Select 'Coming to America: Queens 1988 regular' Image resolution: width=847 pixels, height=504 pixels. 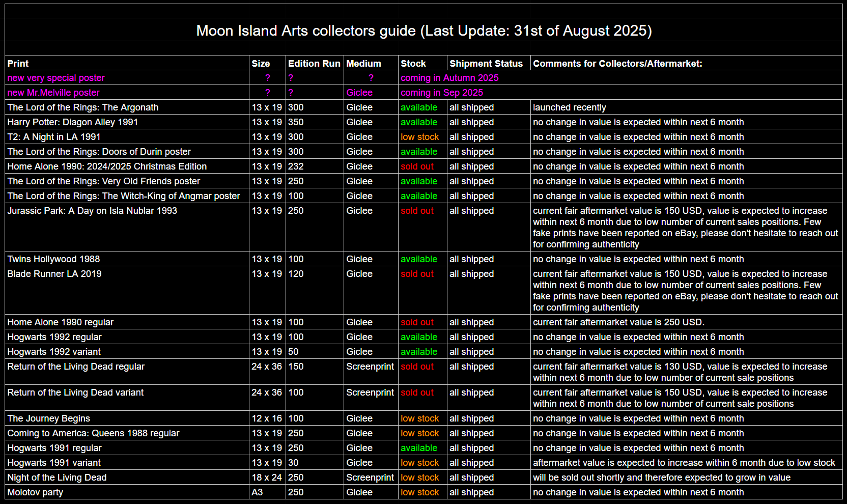point(93,433)
